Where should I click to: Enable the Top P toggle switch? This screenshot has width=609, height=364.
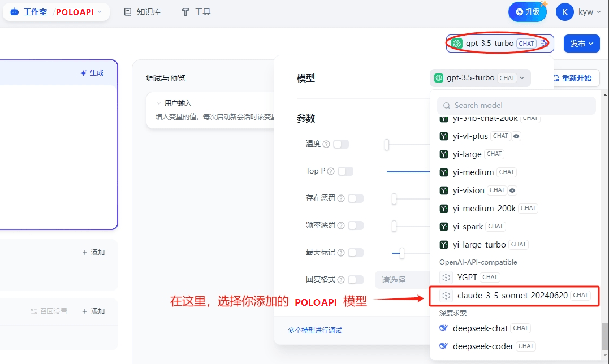345,171
